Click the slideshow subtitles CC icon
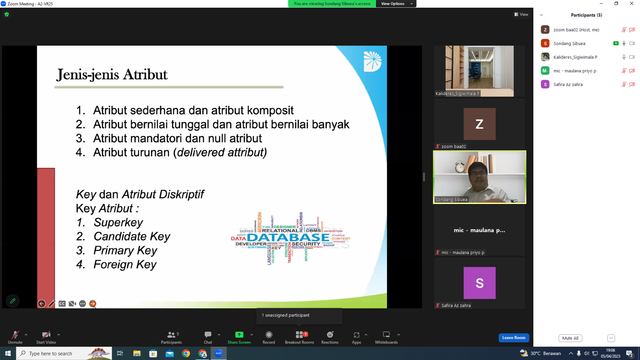Screen dimensions: 640x360 [x=62, y=303]
